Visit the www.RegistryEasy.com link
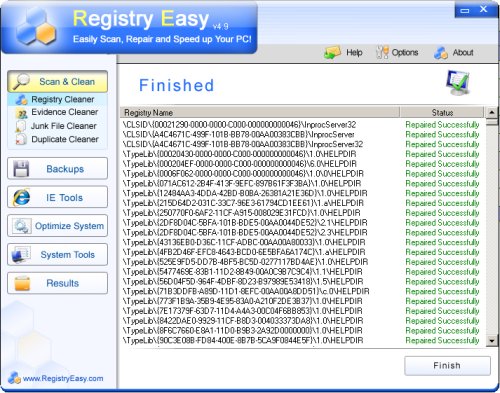500x393 pixels. [63, 378]
